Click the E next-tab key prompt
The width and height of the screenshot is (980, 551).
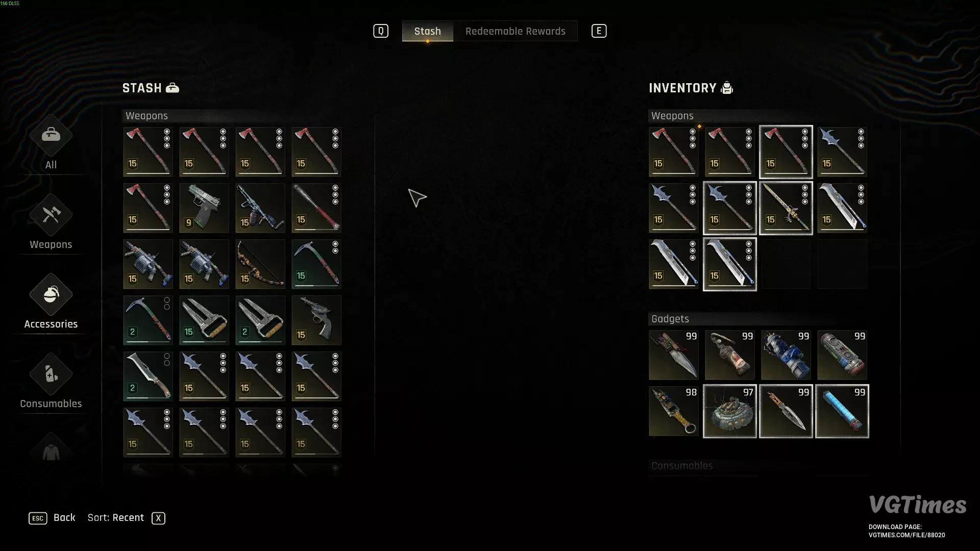click(599, 31)
